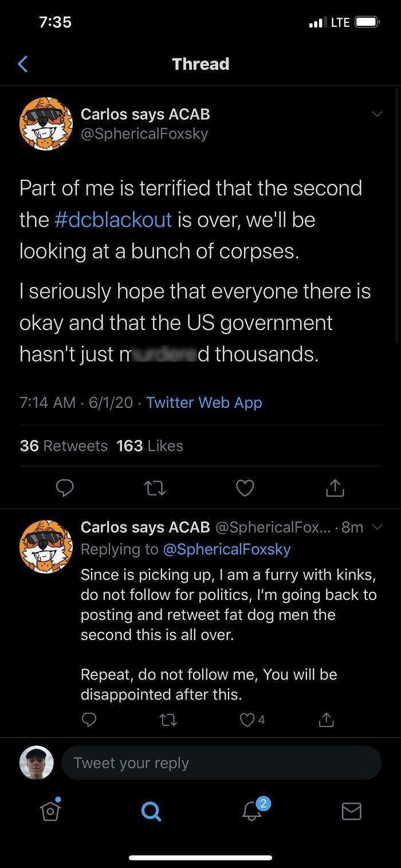Like the main tweet with the heart
The height and width of the screenshot is (868, 401).
tap(245, 488)
